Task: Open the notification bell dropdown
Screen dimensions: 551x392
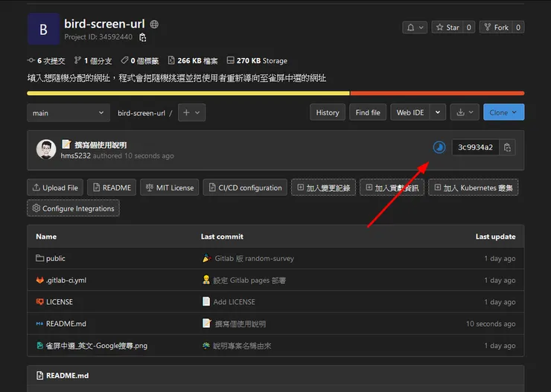Action: pyautogui.click(x=415, y=28)
